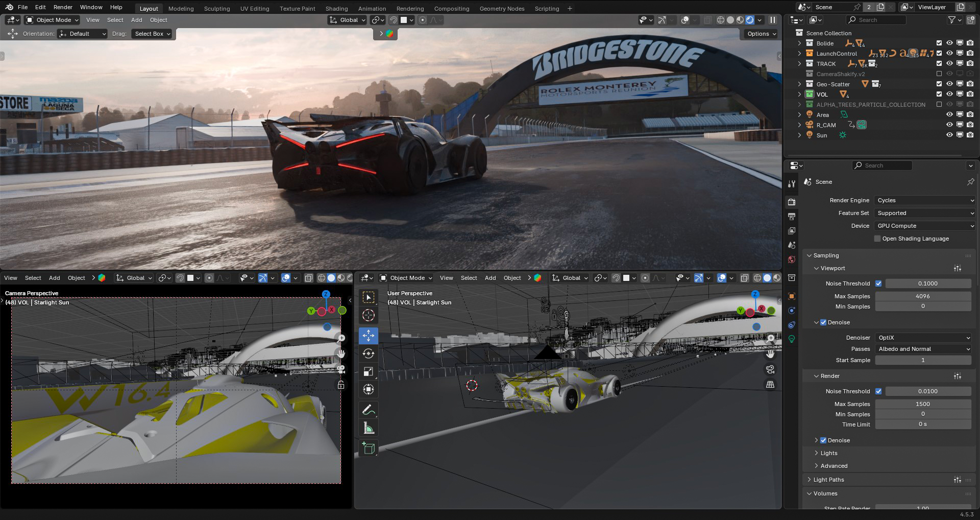Screen dimensions: 980x520
Task: Select the Scale tool in lower-right viewport
Action: click(x=369, y=371)
